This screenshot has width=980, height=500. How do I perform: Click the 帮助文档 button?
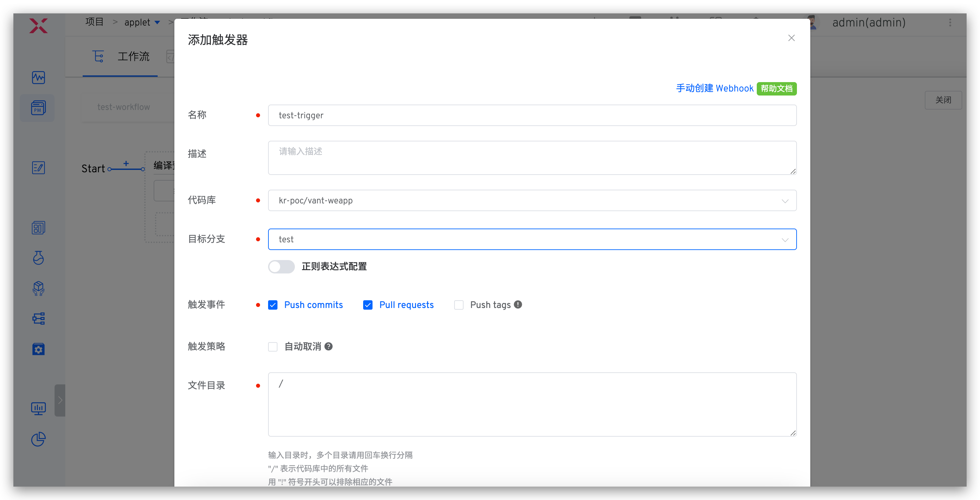pyautogui.click(x=776, y=88)
